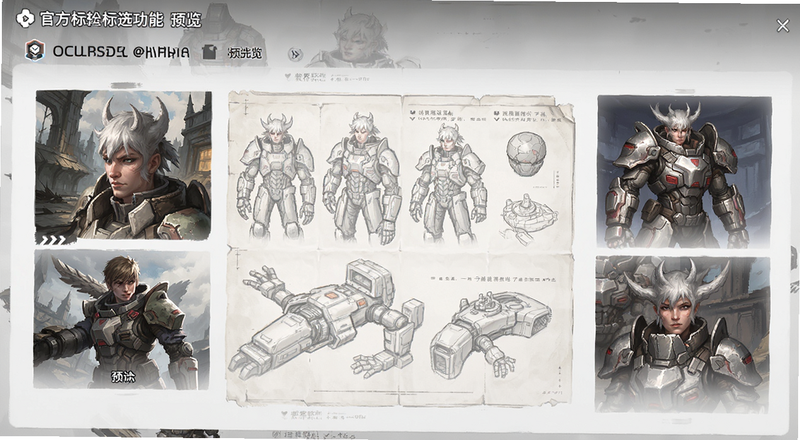Open the brown-haired soldier thumbnail with wings
The height and width of the screenshot is (440, 800).
[121, 320]
